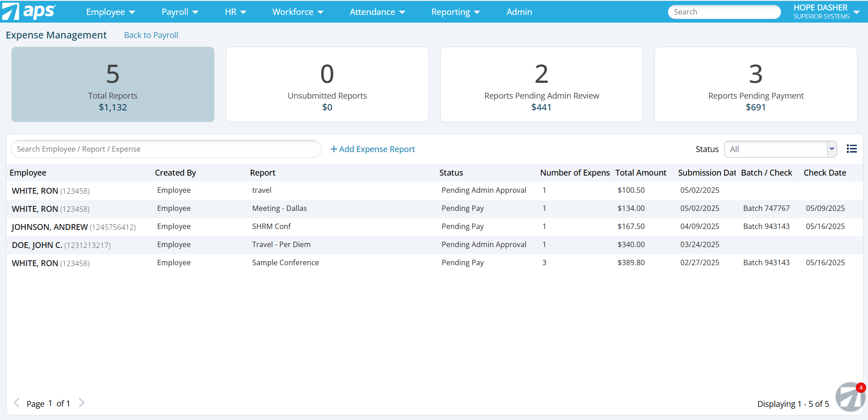This screenshot has width=868, height=420.
Task: Click the plus icon next to Add Expense Report
Action: tap(334, 149)
